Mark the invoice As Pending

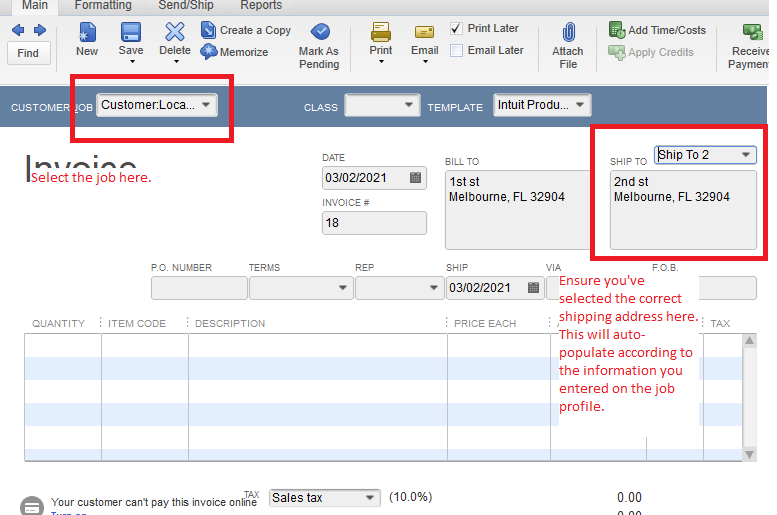pyautogui.click(x=319, y=46)
